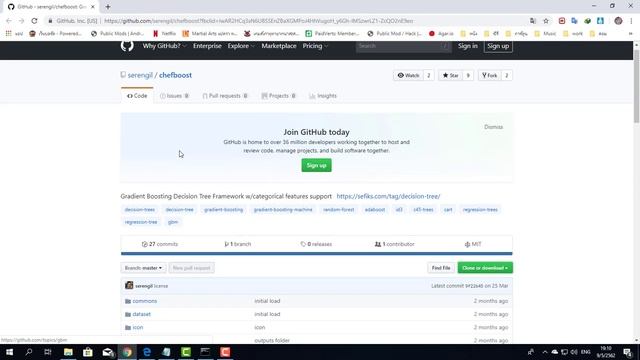Screen dimensions: 640x360
Task: Click the Sign up button in header
Action: 498,46
